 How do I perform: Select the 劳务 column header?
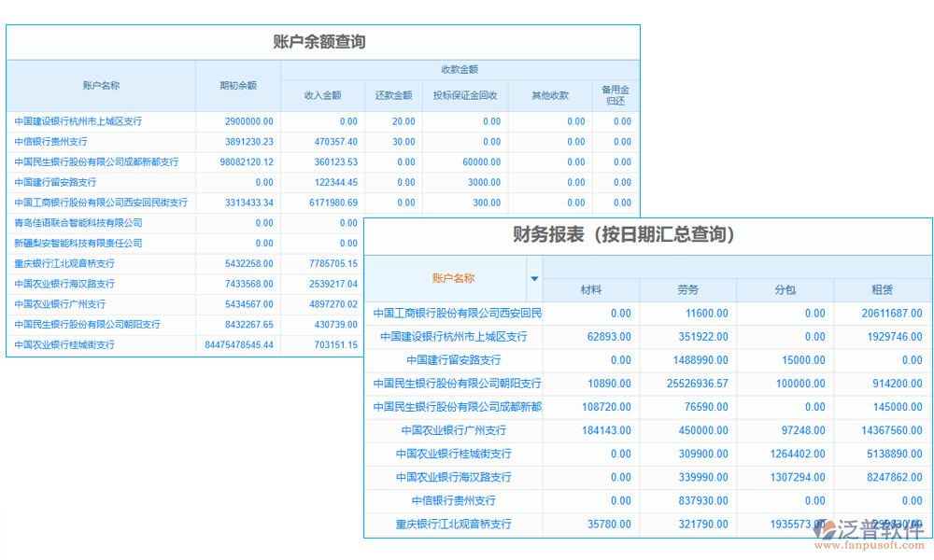pos(687,289)
